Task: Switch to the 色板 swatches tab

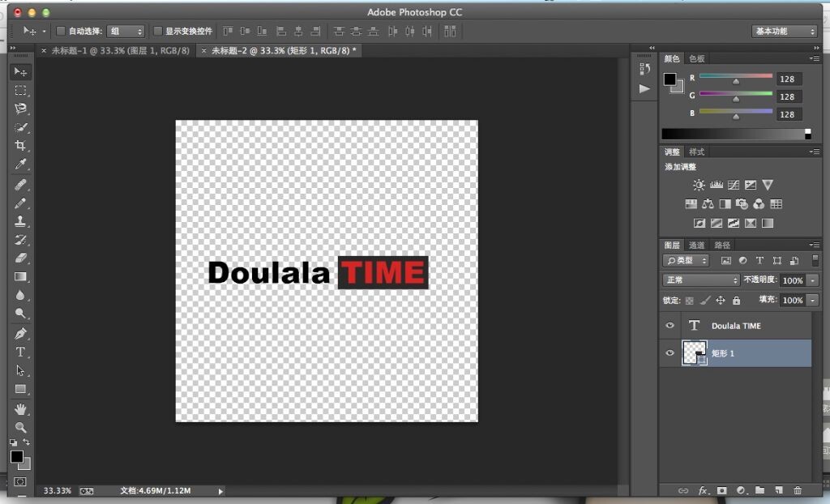Action: (696, 59)
